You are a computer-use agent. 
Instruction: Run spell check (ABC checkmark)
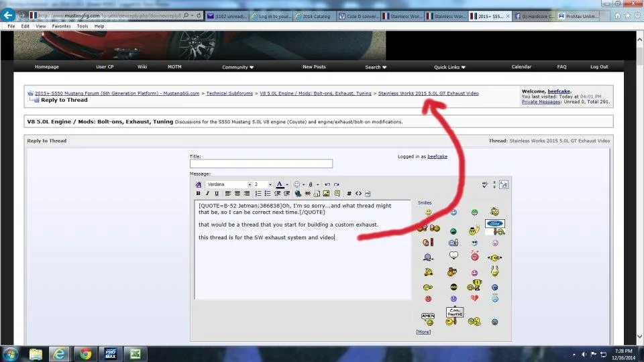484,185
